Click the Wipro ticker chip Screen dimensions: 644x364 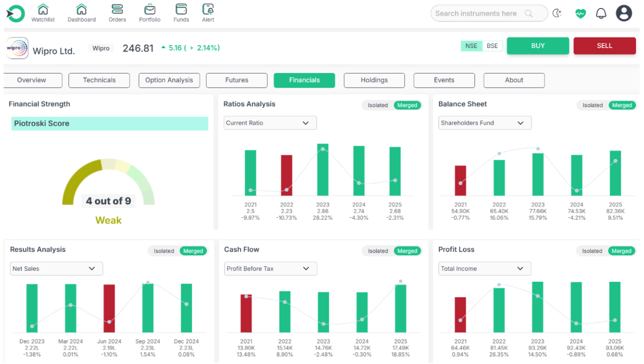(x=101, y=48)
